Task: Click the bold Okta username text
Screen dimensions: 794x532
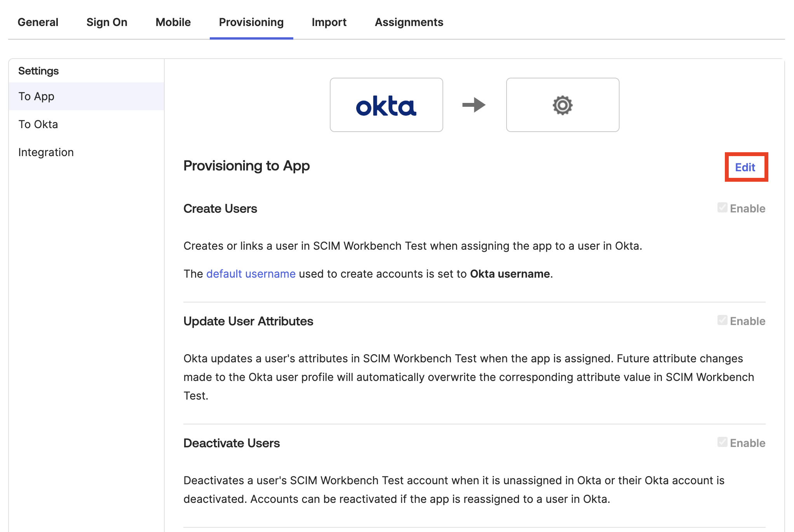Action: point(510,274)
